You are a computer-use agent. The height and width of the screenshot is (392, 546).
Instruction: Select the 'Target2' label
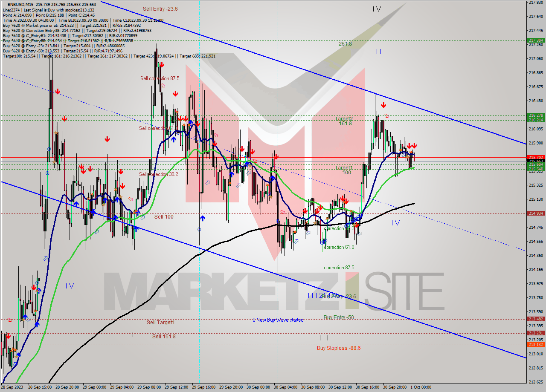coord(343,118)
